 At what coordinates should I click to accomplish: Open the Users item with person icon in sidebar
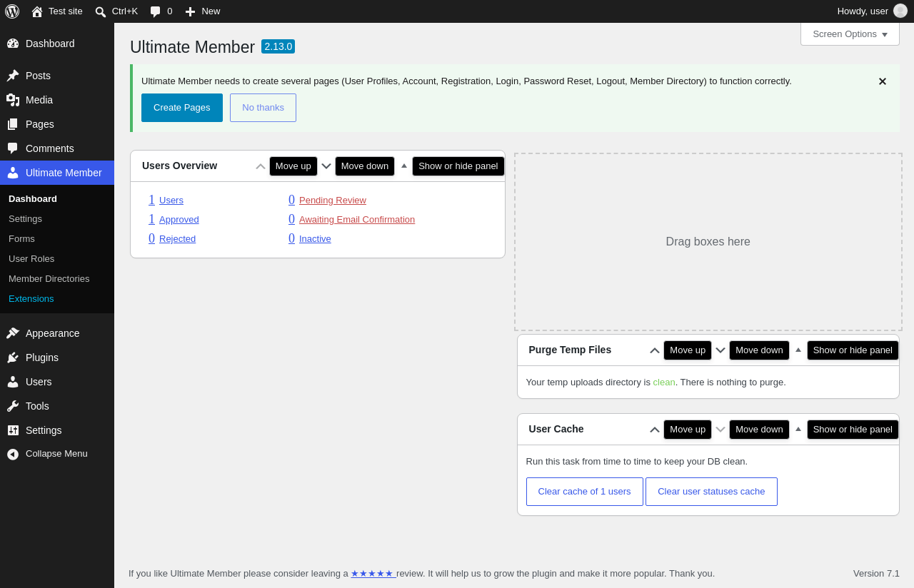(57, 382)
